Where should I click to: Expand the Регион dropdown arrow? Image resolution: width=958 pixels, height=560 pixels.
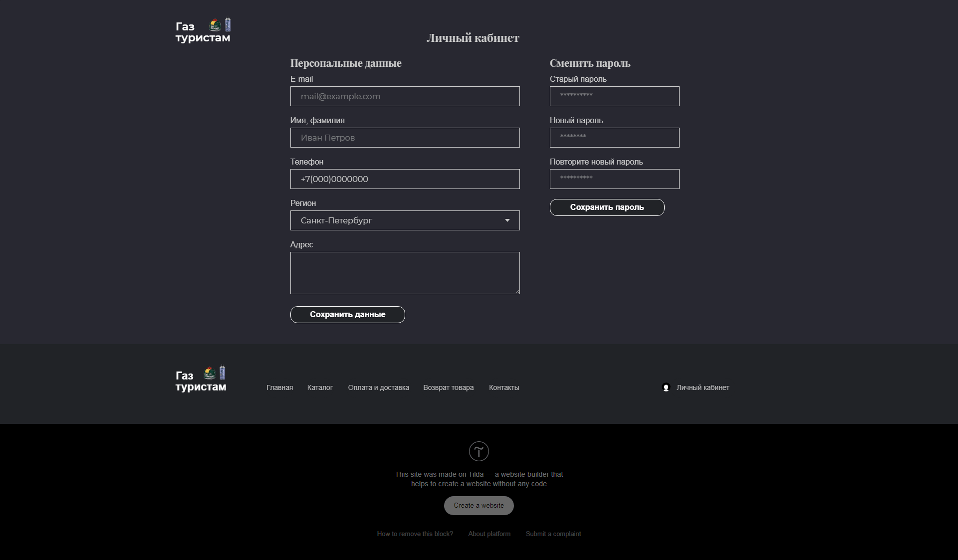[507, 220]
